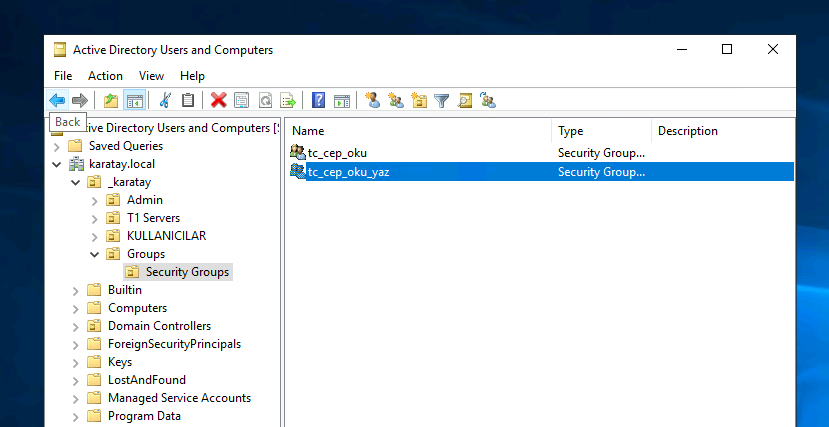Select the ForeignSecurityPrincipals container
Image resolution: width=829 pixels, height=427 pixels.
[x=174, y=344]
